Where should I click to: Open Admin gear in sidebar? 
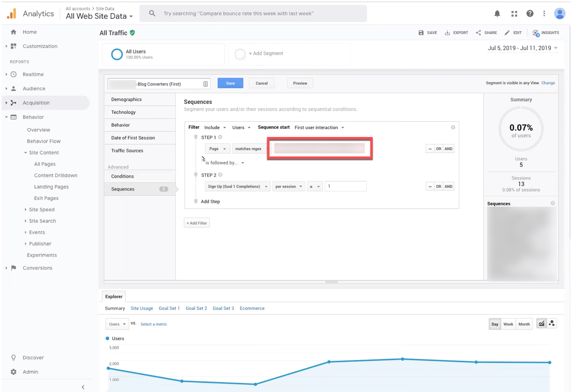[14, 372]
